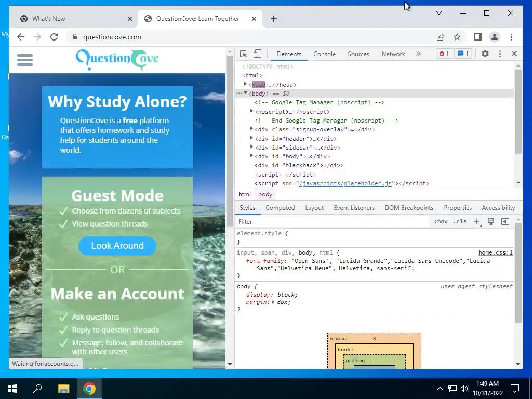532x399 pixels.
Task: Open the Console tab
Action: pyautogui.click(x=324, y=54)
